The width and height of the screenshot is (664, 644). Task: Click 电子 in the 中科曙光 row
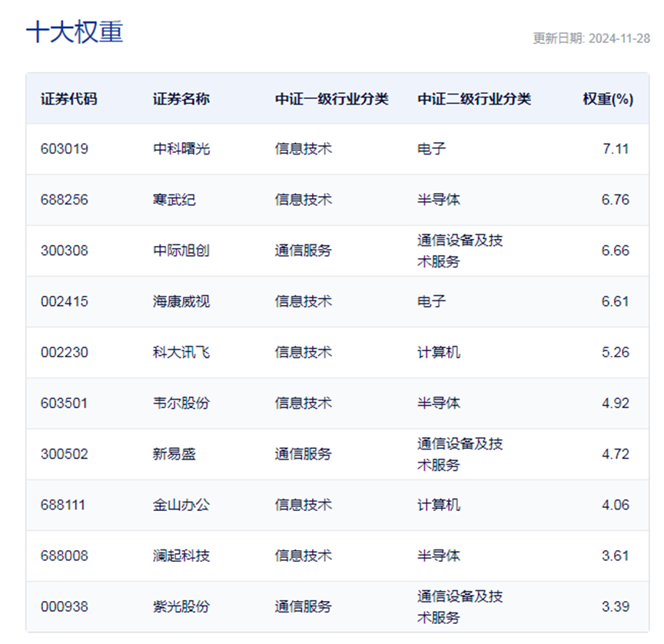(431, 149)
